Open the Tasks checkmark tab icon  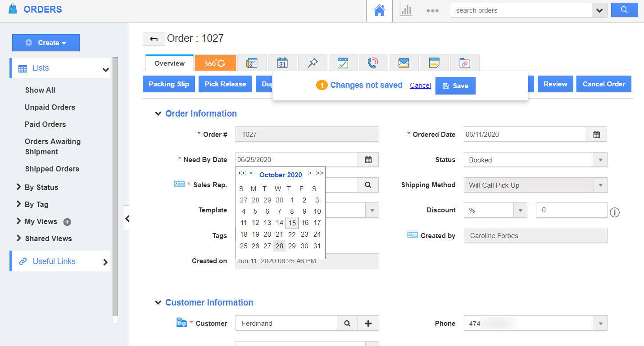tap(343, 63)
